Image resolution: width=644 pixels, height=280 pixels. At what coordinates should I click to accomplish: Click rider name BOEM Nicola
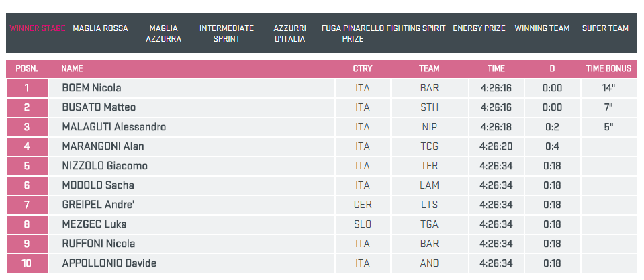click(x=91, y=88)
